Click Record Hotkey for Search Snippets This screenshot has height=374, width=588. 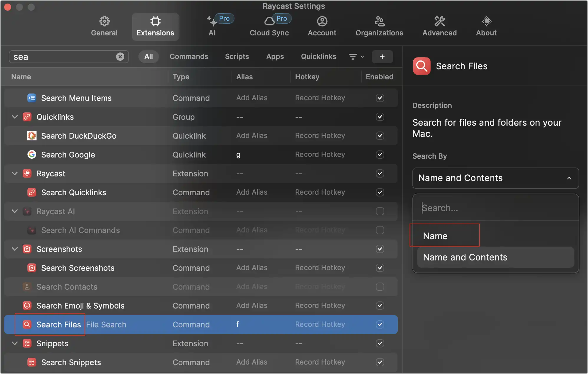[x=320, y=362]
